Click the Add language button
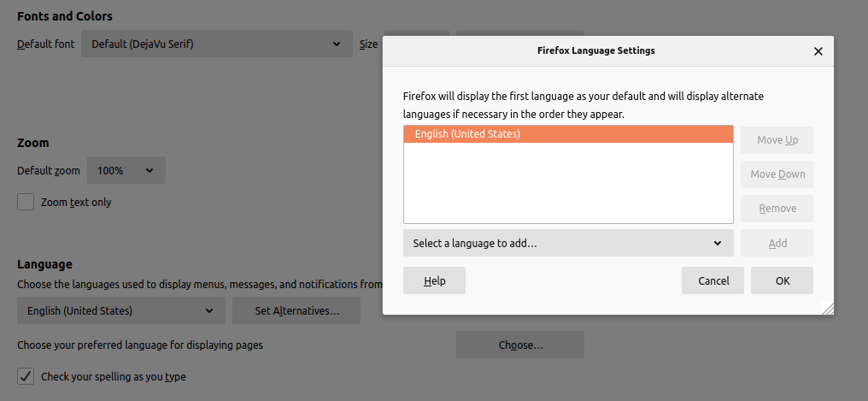The height and width of the screenshot is (401, 868). pos(777,243)
